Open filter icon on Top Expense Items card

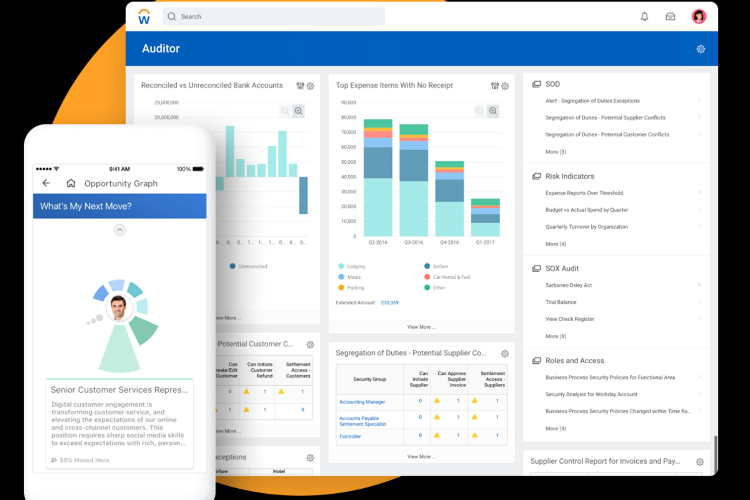point(495,86)
